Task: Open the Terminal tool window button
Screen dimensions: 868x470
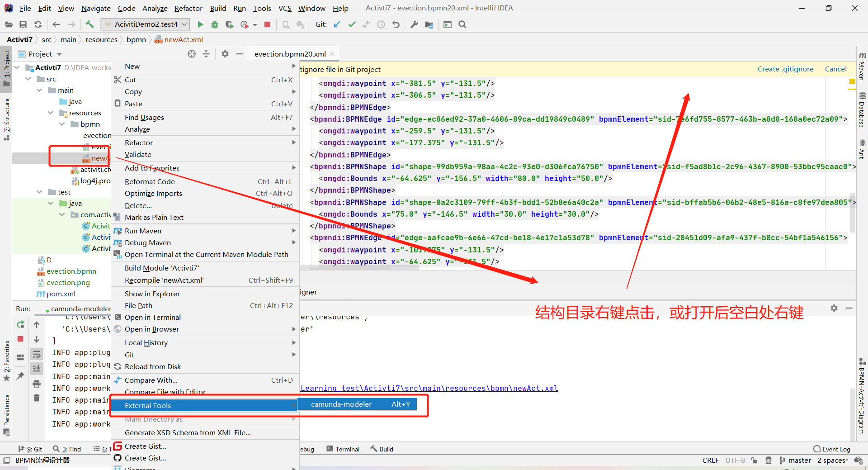Action: (x=343, y=449)
